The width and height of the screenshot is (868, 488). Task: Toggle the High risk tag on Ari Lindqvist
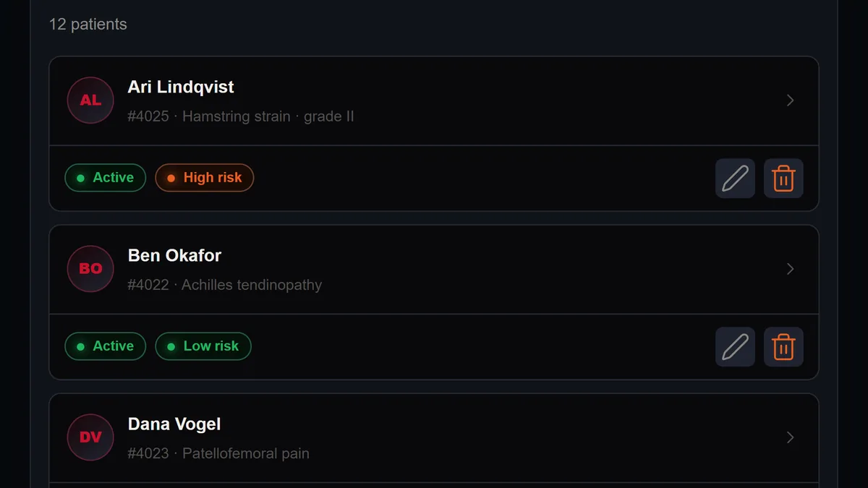click(205, 178)
